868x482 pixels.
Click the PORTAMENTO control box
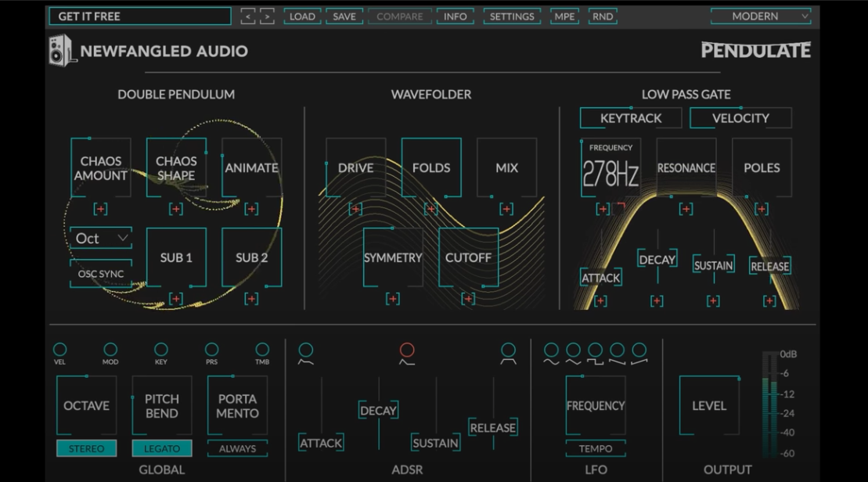tap(237, 405)
